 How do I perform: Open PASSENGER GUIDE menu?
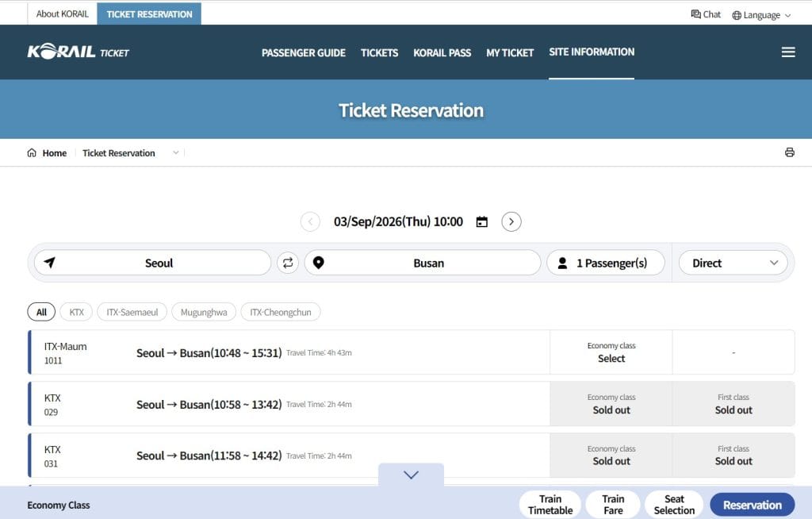tap(304, 52)
